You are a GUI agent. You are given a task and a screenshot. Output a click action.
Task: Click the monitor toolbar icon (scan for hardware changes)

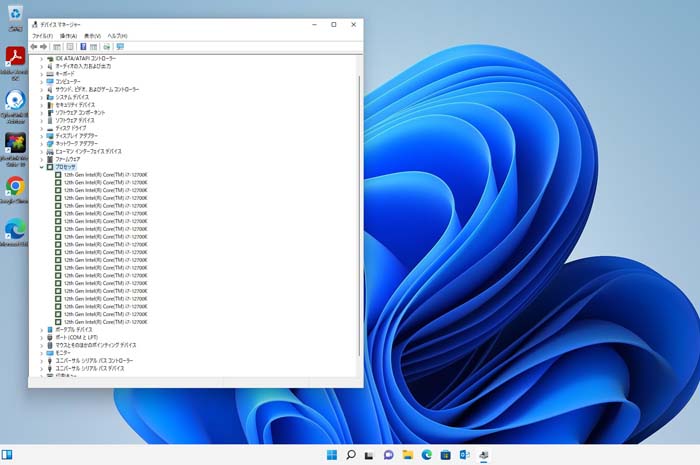(x=120, y=47)
